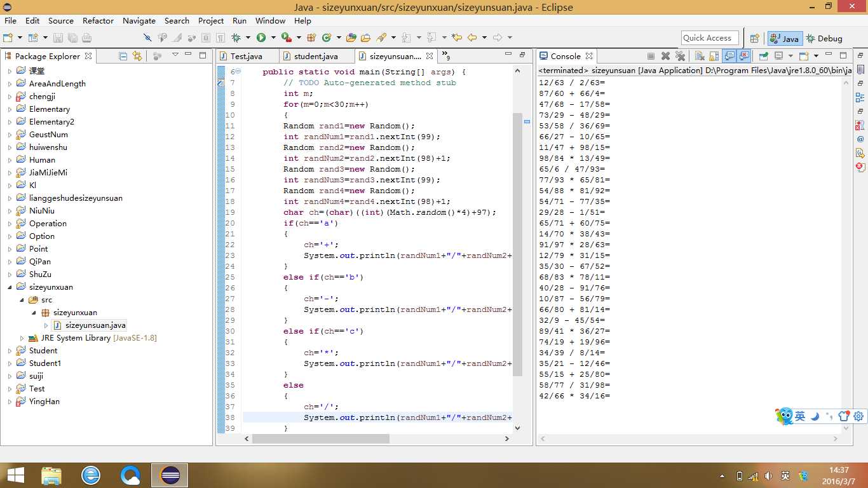Click Collapse All in Package Explorer
This screenshot has height=488, width=868.
point(123,56)
